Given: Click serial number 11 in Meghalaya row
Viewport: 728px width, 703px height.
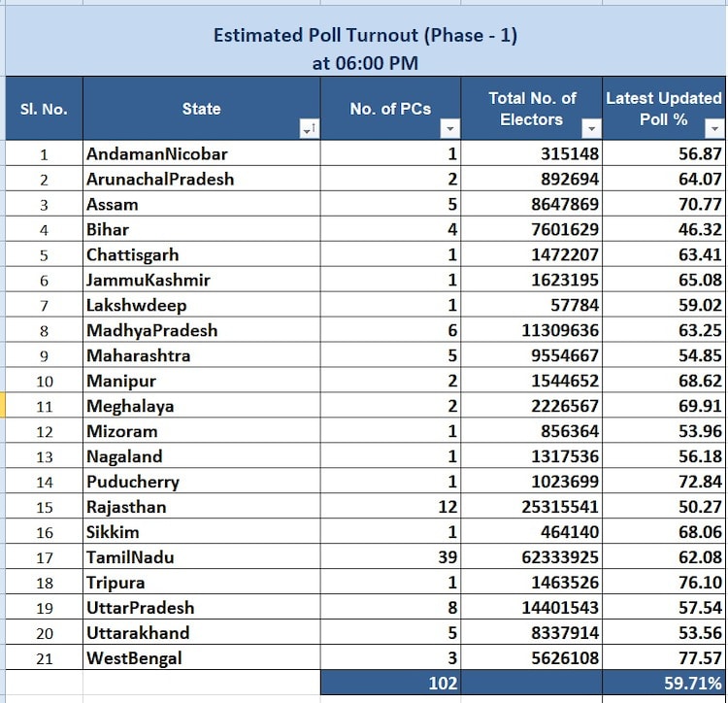Looking at the screenshot, I should (x=44, y=406).
